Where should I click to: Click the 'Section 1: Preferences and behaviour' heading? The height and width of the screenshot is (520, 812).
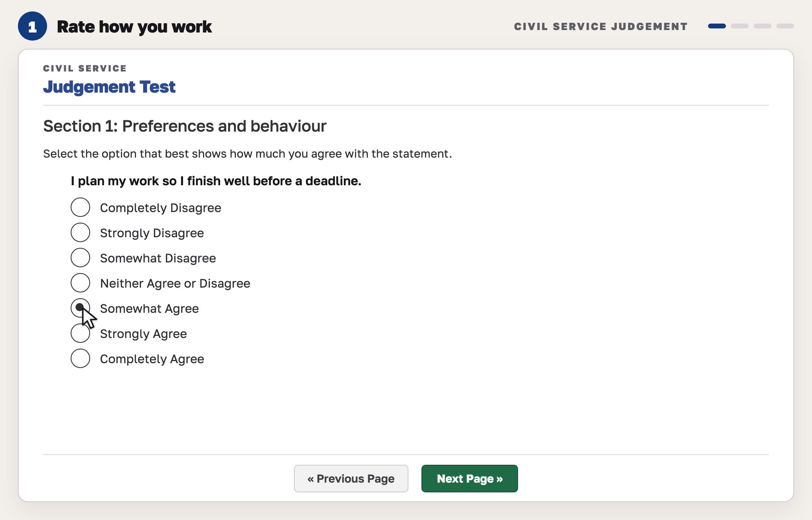tap(185, 126)
